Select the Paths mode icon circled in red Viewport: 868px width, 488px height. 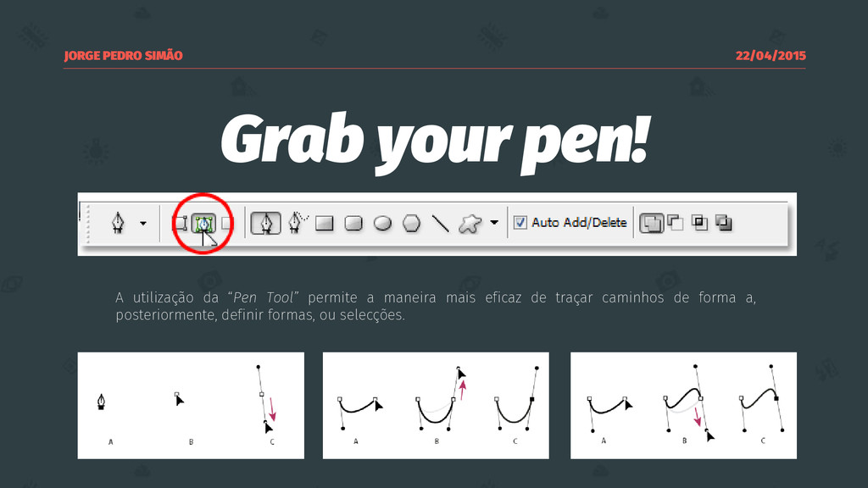point(203,224)
